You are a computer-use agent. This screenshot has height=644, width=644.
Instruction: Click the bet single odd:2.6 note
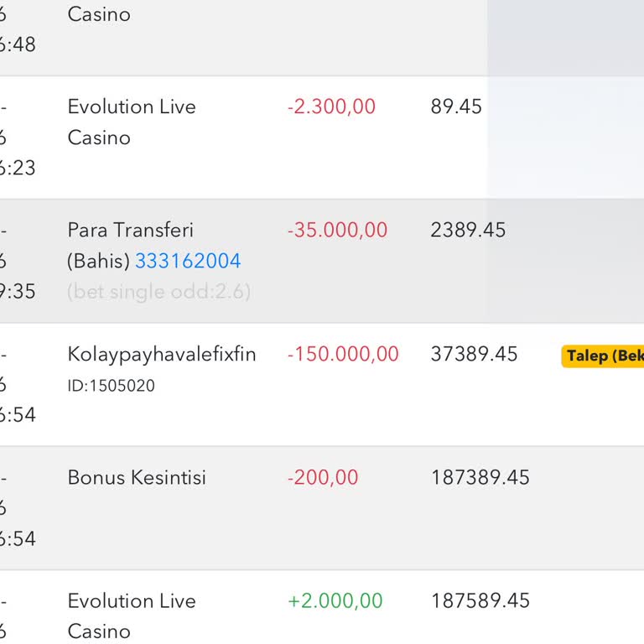tap(158, 292)
